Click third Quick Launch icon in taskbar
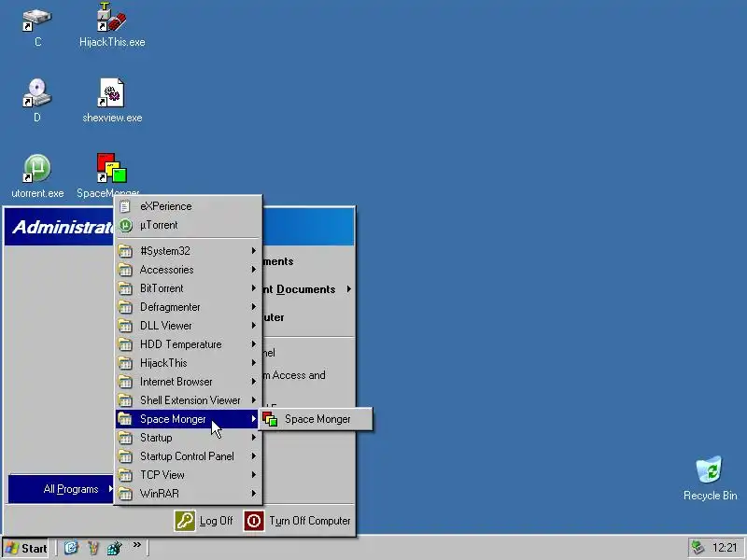The height and width of the screenshot is (560, 747). tap(115, 548)
